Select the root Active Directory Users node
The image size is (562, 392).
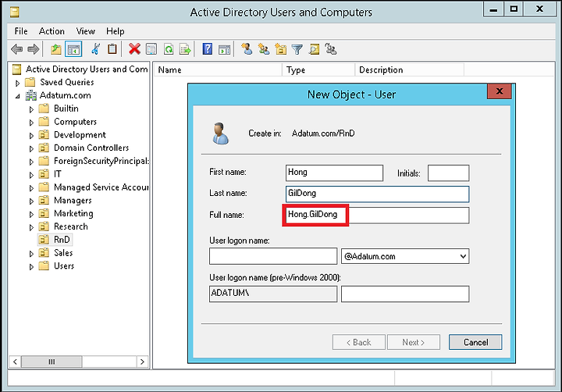87,69
